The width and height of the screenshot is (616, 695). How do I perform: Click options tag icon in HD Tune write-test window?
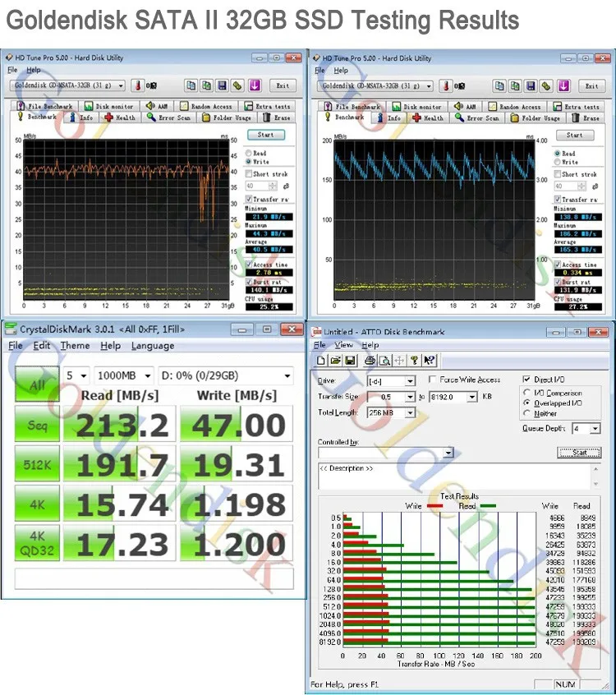[x=238, y=85]
